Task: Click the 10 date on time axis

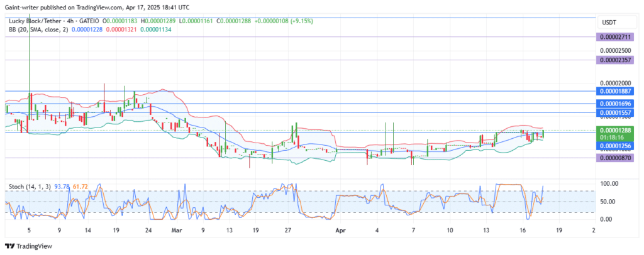Action: [450, 231]
